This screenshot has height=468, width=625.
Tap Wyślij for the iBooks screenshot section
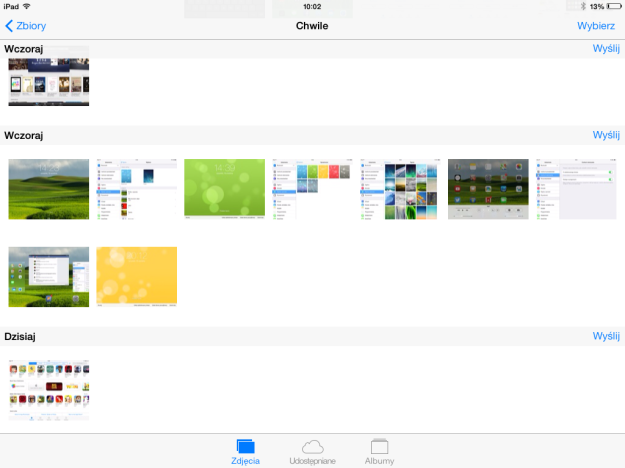(606, 49)
